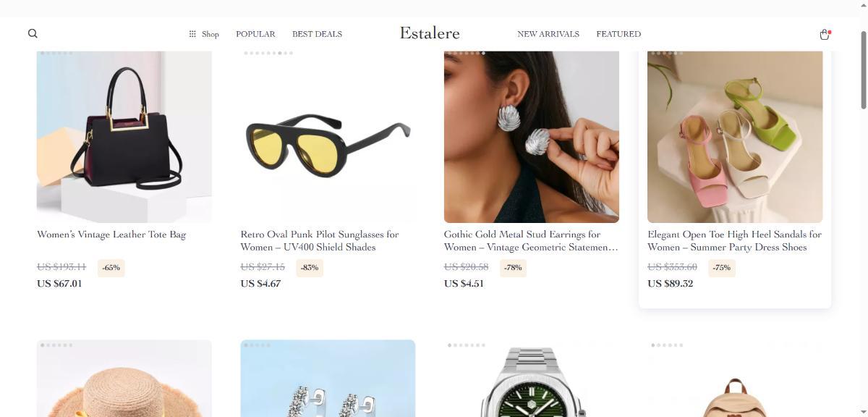Click Retro Oval Punk Pilot Sunglasses title

tap(320, 240)
